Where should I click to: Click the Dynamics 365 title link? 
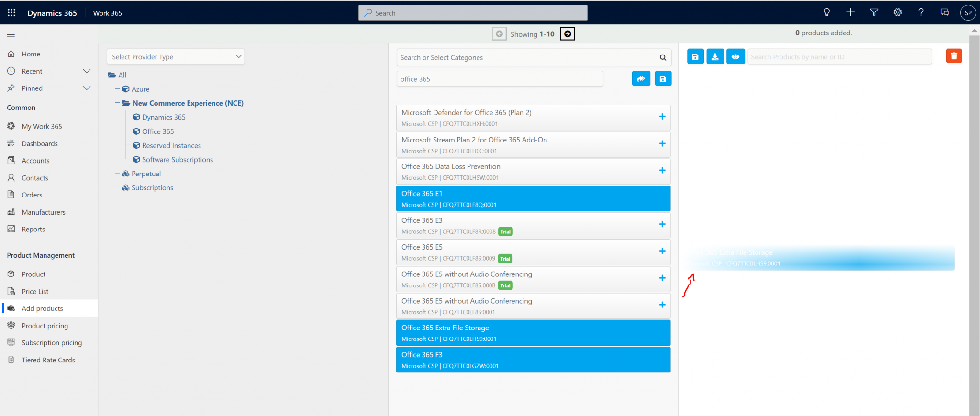(52, 13)
